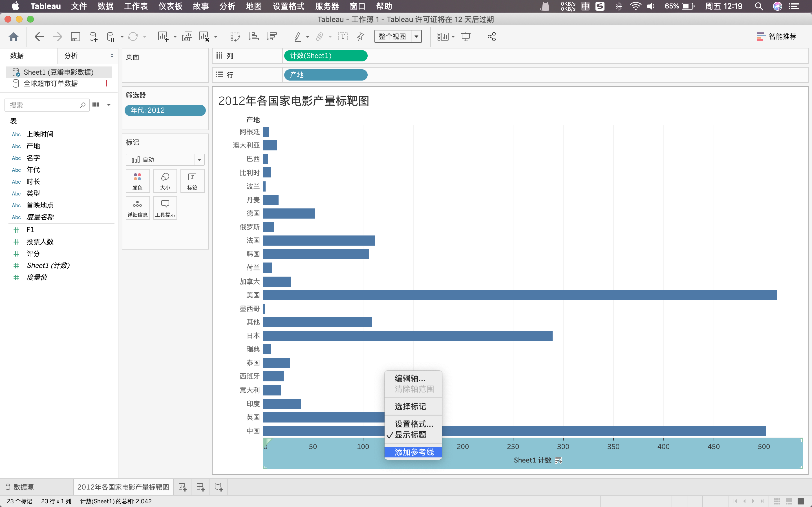Open the 分析 pane selector dropdown
812x507 pixels.
[111, 56]
